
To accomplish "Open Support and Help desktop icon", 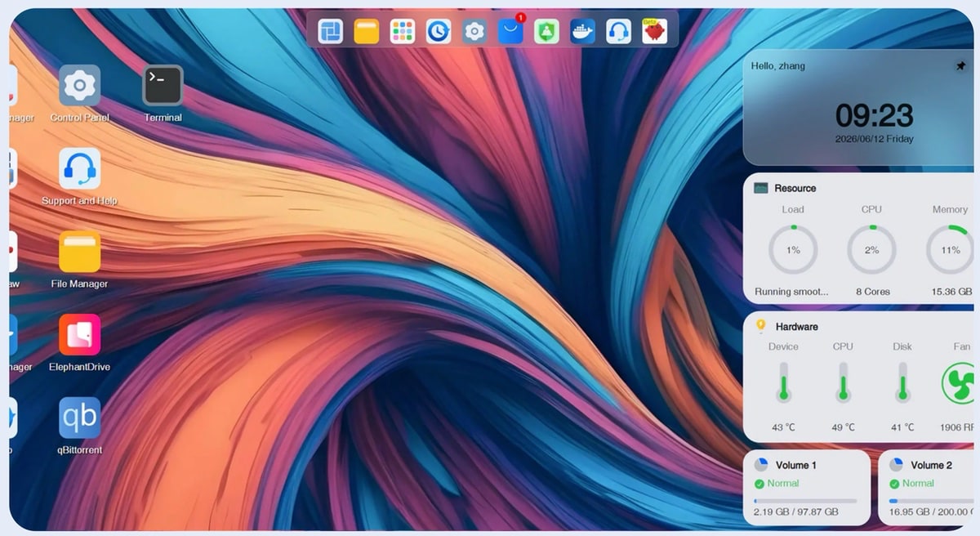I will point(79,168).
